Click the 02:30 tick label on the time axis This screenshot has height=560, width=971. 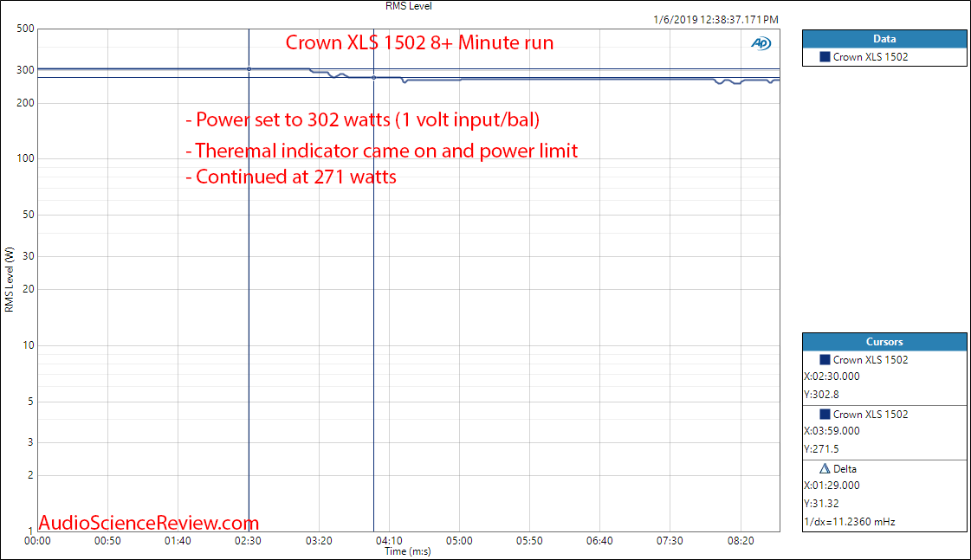pyautogui.click(x=248, y=541)
